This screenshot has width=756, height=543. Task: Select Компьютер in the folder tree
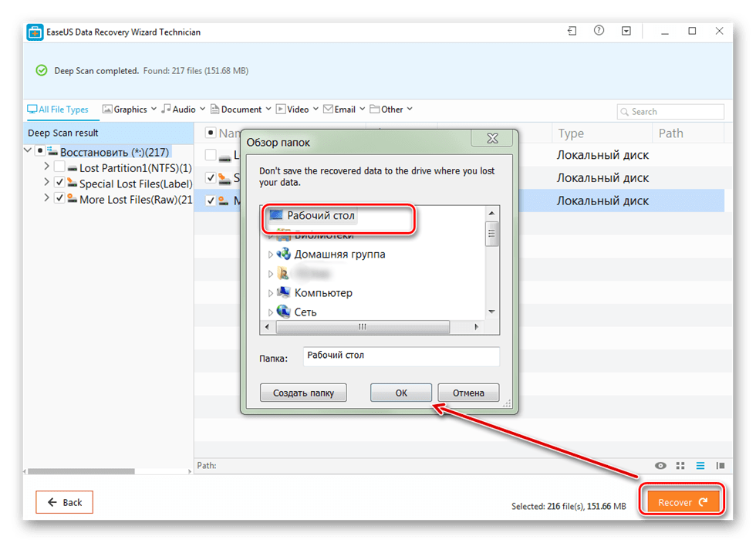[x=323, y=293]
